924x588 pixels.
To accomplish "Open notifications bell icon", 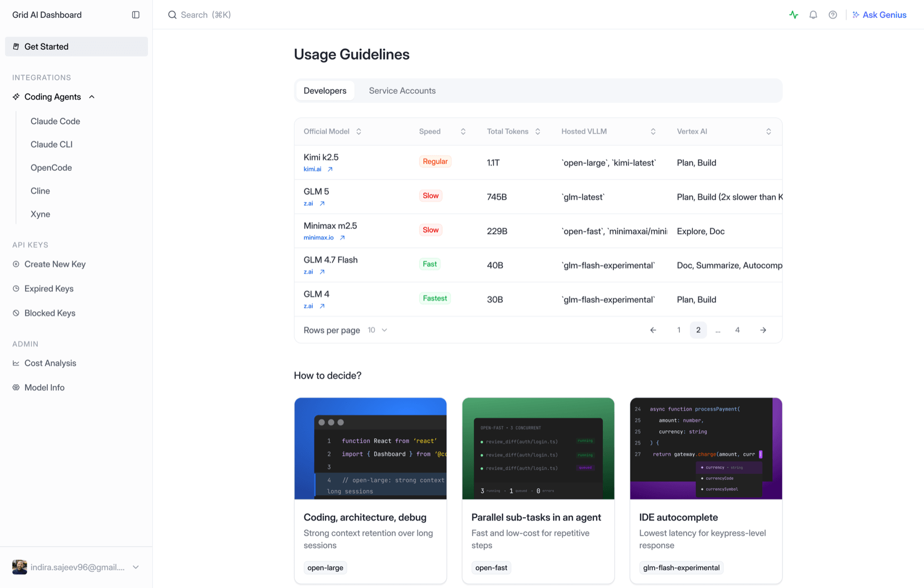I will 813,15.
